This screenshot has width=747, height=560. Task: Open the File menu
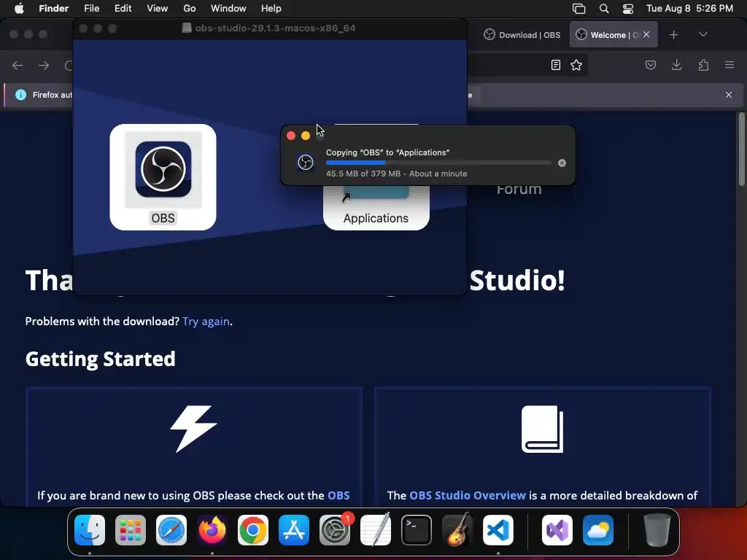point(91,9)
